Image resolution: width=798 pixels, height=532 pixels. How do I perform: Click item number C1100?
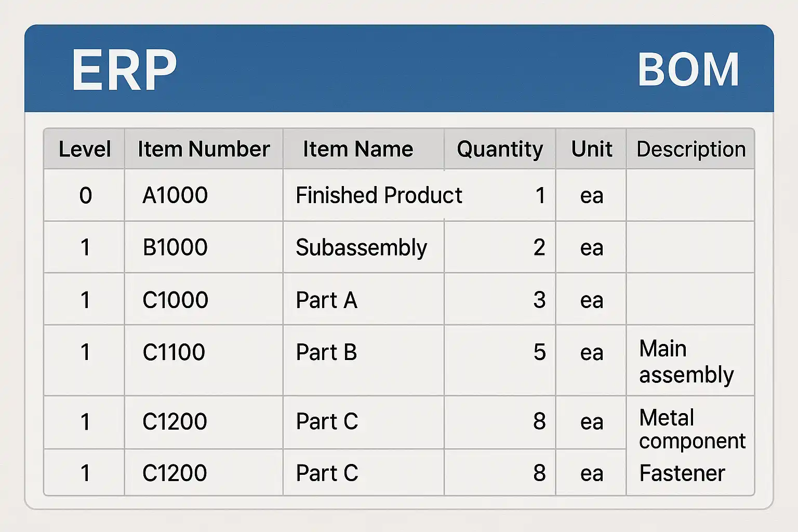click(x=174, y=352)
